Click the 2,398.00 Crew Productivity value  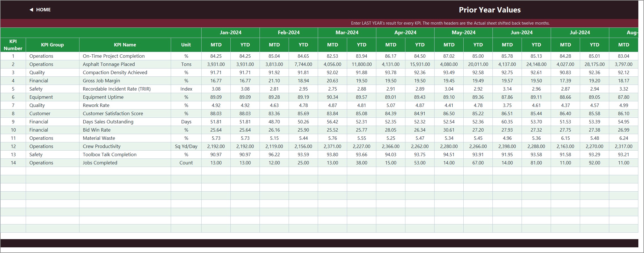[x=507, y=146]
